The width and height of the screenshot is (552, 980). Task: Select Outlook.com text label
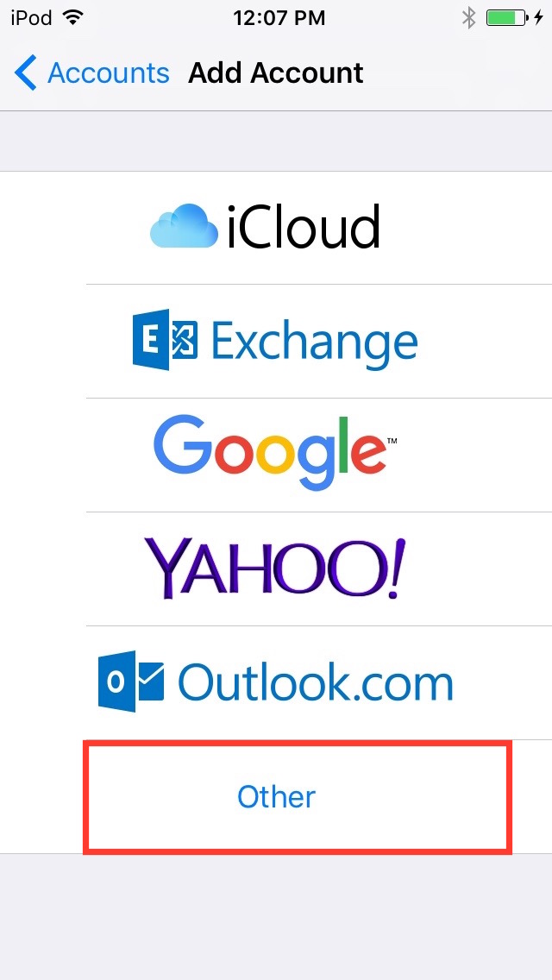point(315,683)
